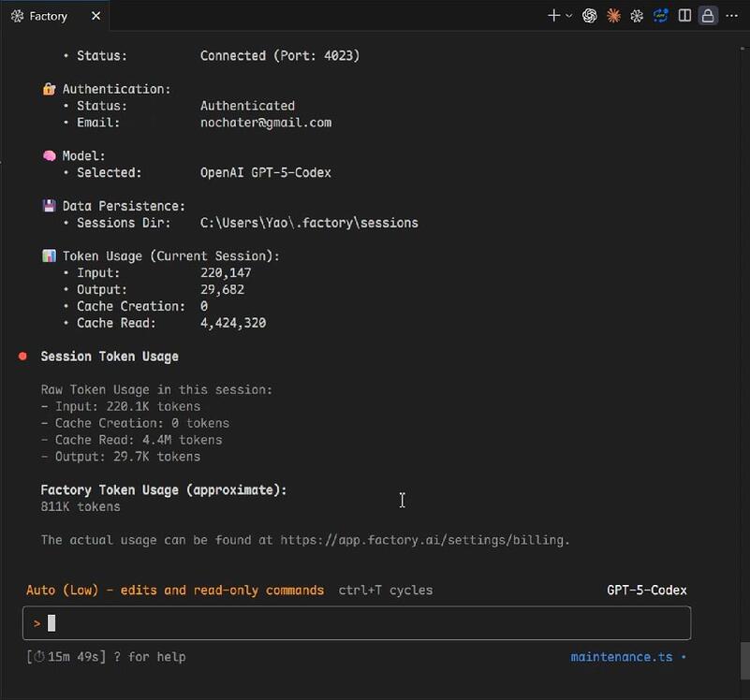The height and width of the screenshot is (700, 750).
Task: Click the new terminal plus icon
Action: click(553, 16)
